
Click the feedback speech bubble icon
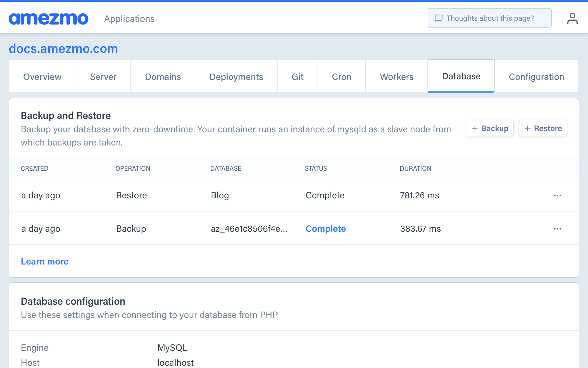pyautogui.click(x=438, y=18)
